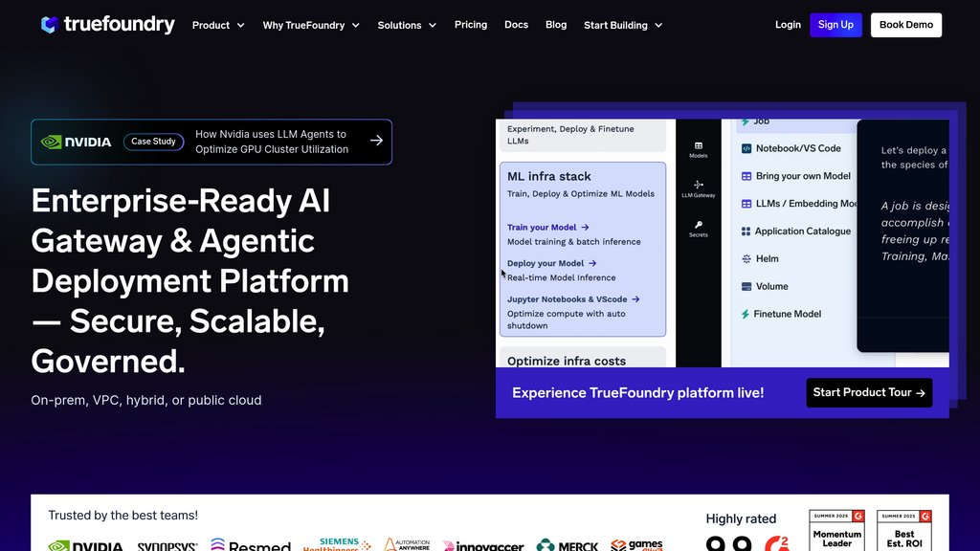Screen dimensions: 980x551
Task: Open the Docs link
Action: (516, 24)
